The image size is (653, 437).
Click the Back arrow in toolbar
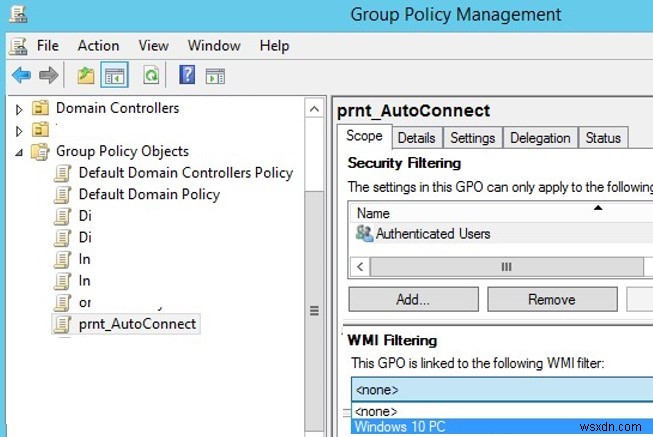coord(21,75)
